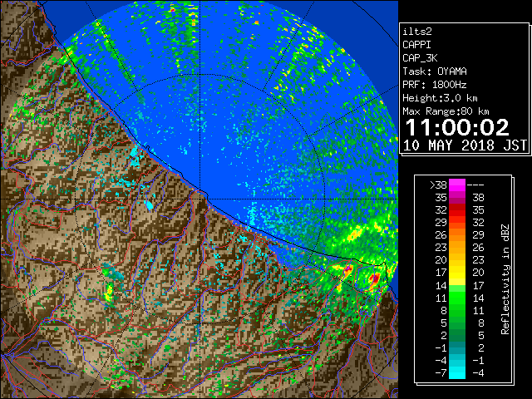The width and height of the screenshot is (532, 399).
Task: Click the cyan -7 legend color at bottom
Action: [x=457, y=372]
